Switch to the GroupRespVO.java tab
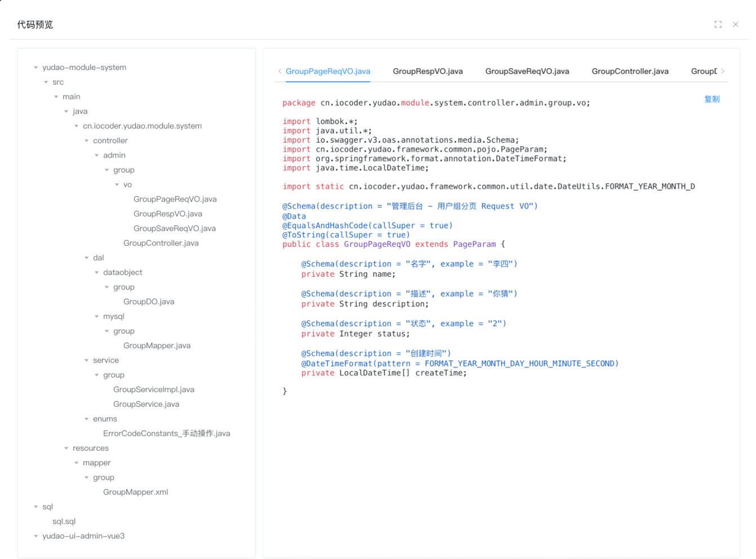 pos(428,72)
